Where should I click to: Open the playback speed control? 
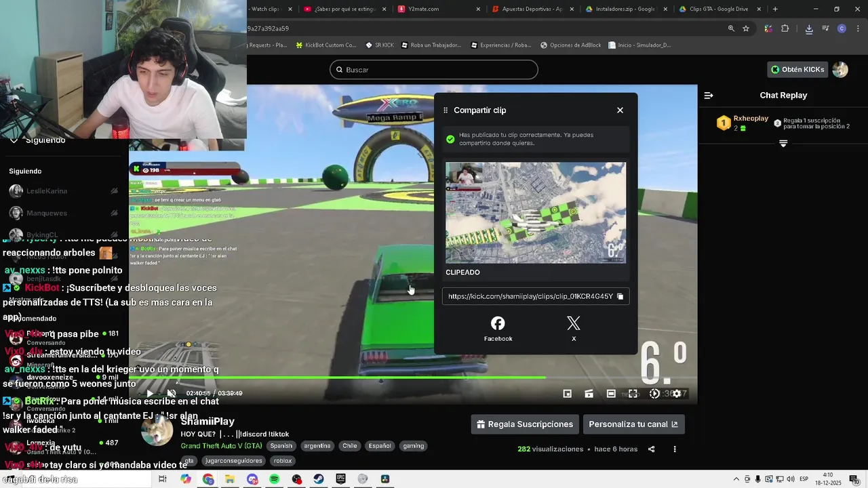pos(654,393)
